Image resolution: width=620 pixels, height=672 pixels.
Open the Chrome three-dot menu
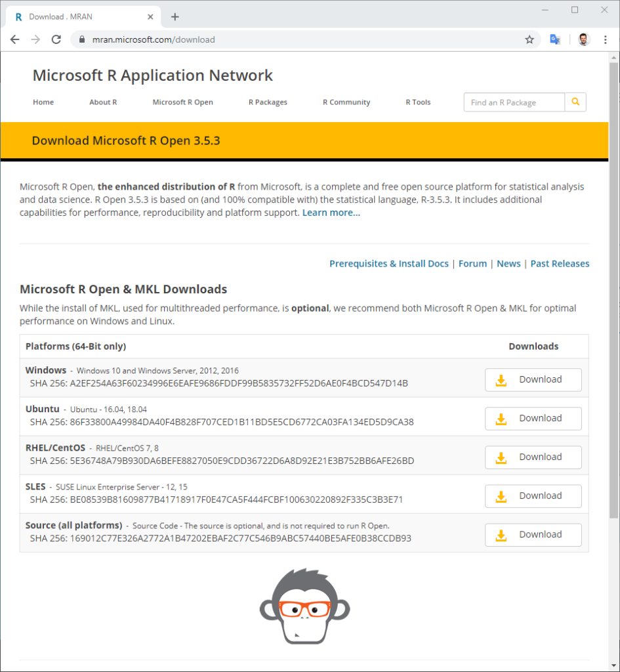click(606, 40)
